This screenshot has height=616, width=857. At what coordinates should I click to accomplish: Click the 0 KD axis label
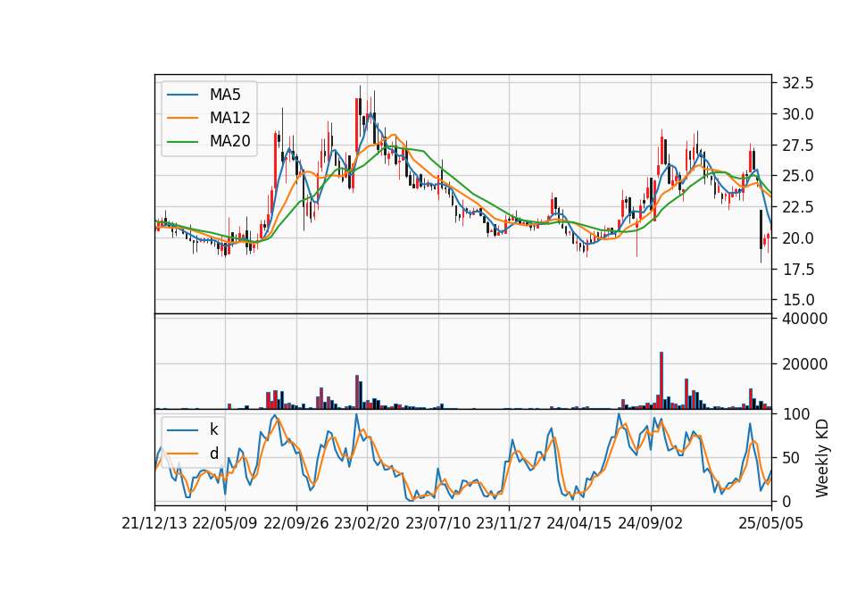pyautogui.click(x=787, y=501)
